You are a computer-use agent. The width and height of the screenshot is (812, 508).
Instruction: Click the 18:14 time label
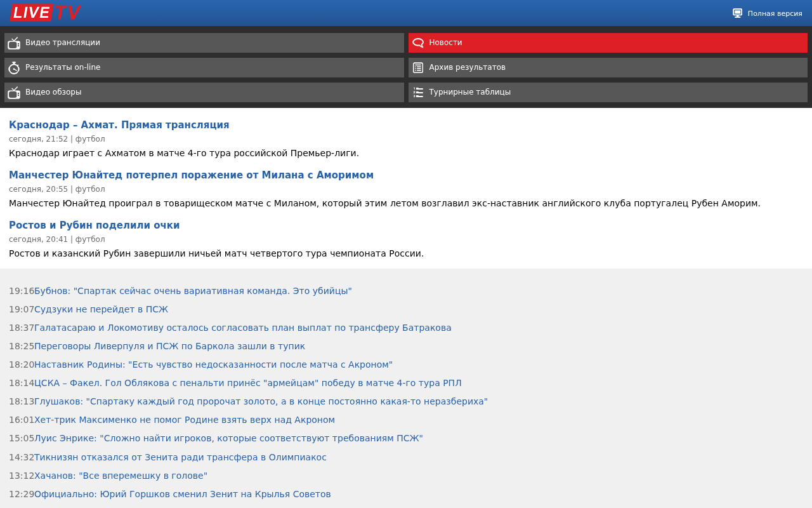(22, 383)
